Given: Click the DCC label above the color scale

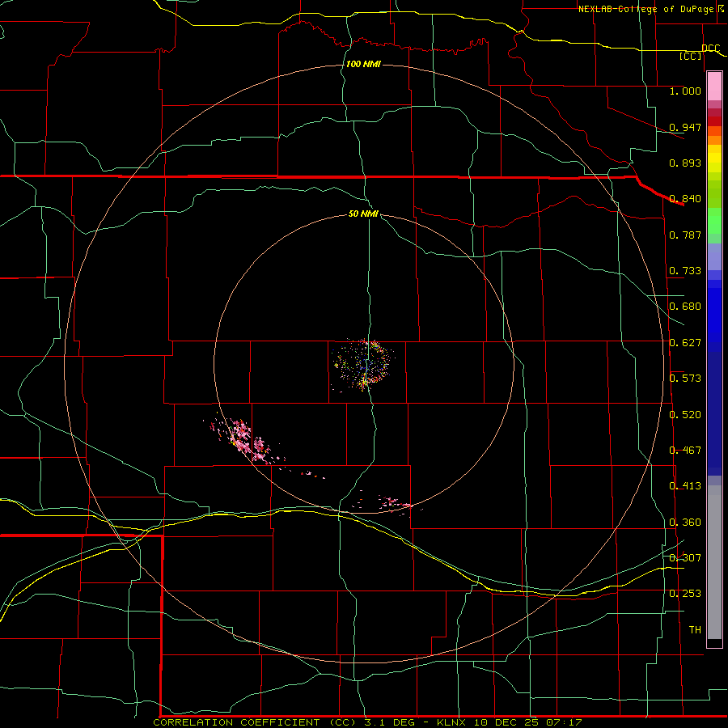Looking at the screenshot, I should point(711,48).
